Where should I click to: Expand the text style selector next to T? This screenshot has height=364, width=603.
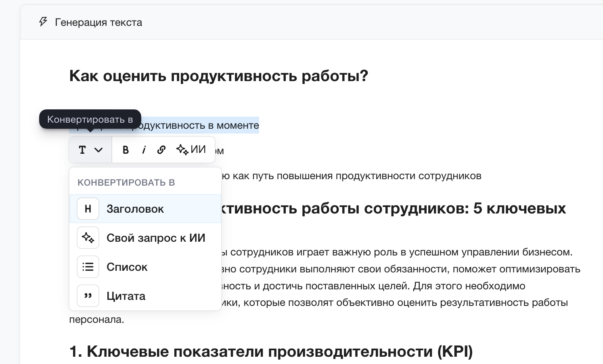point(98,150)
